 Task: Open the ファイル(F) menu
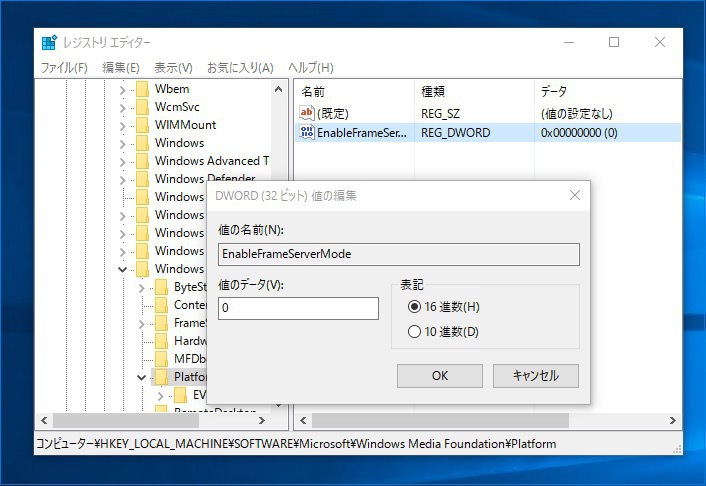(64, 68)
